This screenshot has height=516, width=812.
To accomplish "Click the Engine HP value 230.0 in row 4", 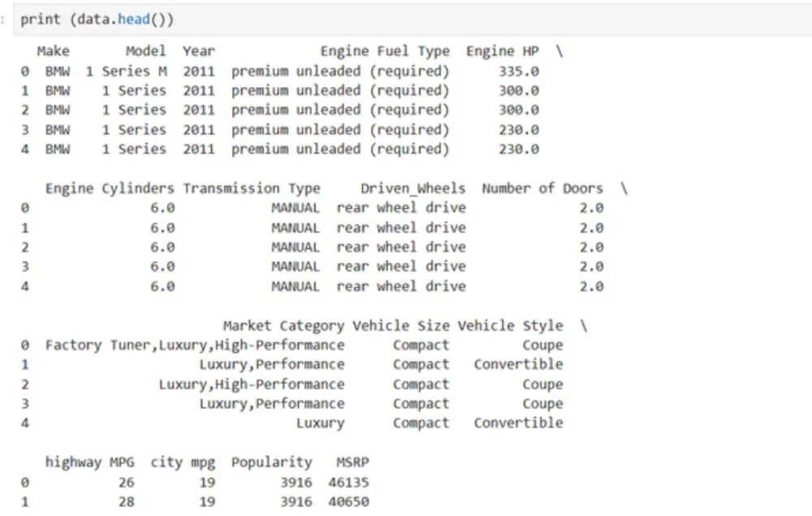I will point(518,150).
